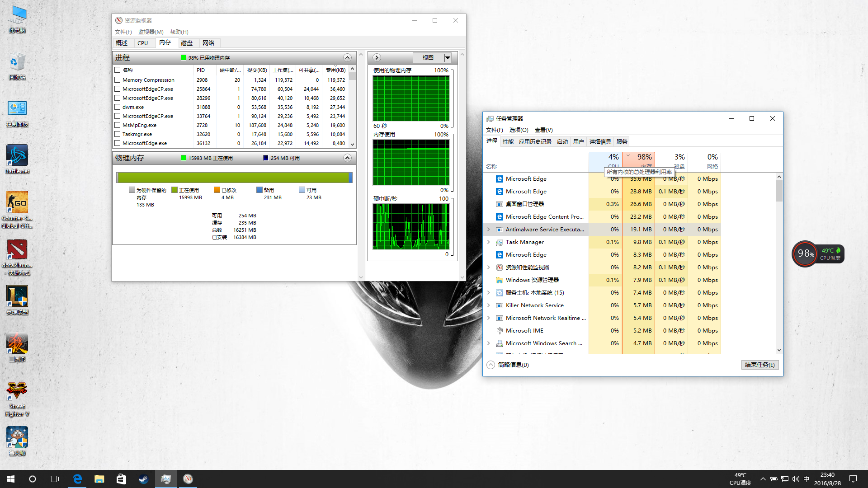Tick the checkbox for MicrosoftEdgeCP.exe PID 25864

pos(118,89)
